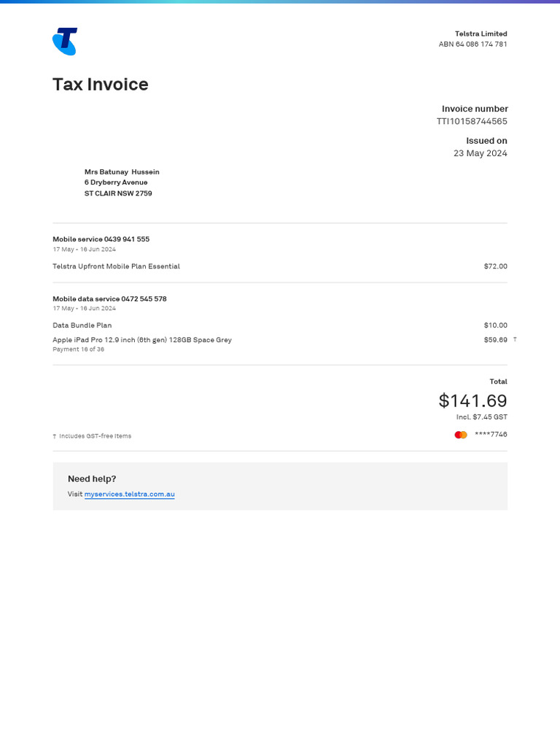Viewport: 560px width, 747px height.
Task: Click the dagger in the GST-free footnote
Action: point(55,436)
